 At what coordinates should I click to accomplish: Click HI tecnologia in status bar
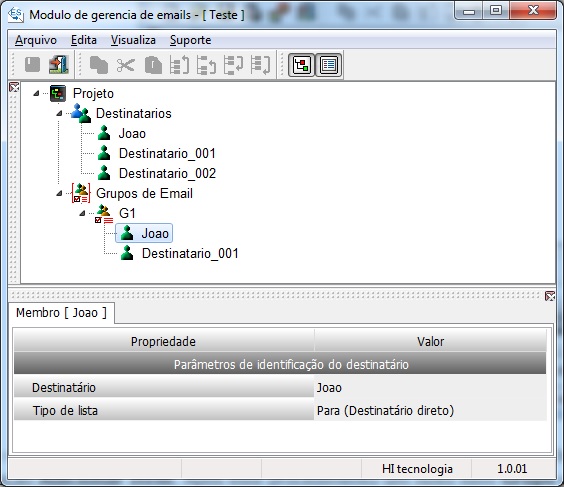point(417,469)
